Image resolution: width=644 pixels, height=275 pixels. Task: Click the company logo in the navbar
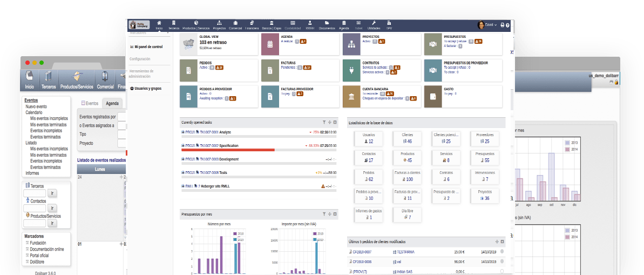139,25
